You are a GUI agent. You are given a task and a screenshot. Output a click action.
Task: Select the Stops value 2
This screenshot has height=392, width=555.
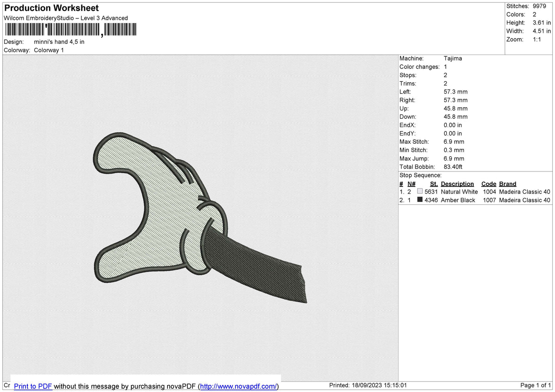[445, 75]
